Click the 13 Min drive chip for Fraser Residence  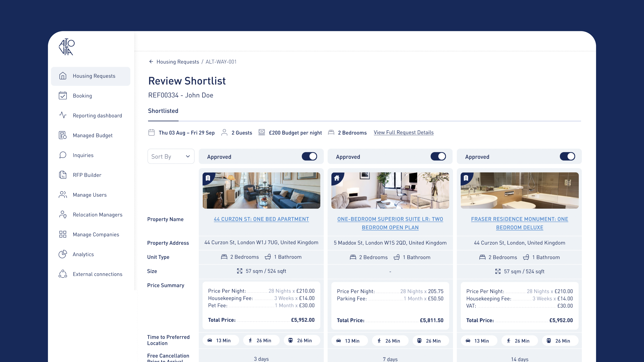(x=479, y=341)
